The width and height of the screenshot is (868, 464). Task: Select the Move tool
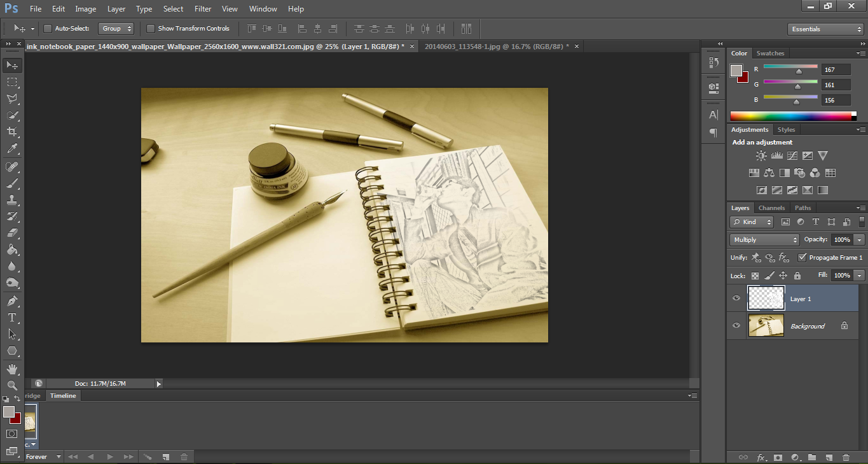point(12,66)
